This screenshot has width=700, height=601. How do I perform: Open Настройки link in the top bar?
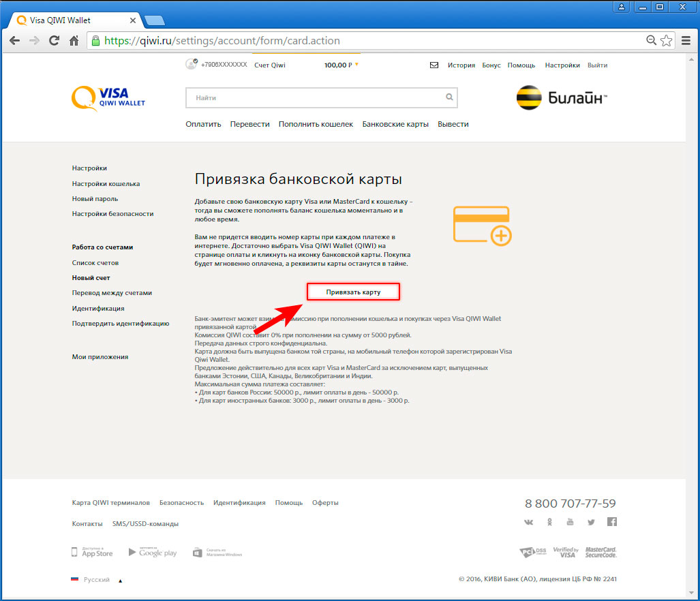point(562,65)
